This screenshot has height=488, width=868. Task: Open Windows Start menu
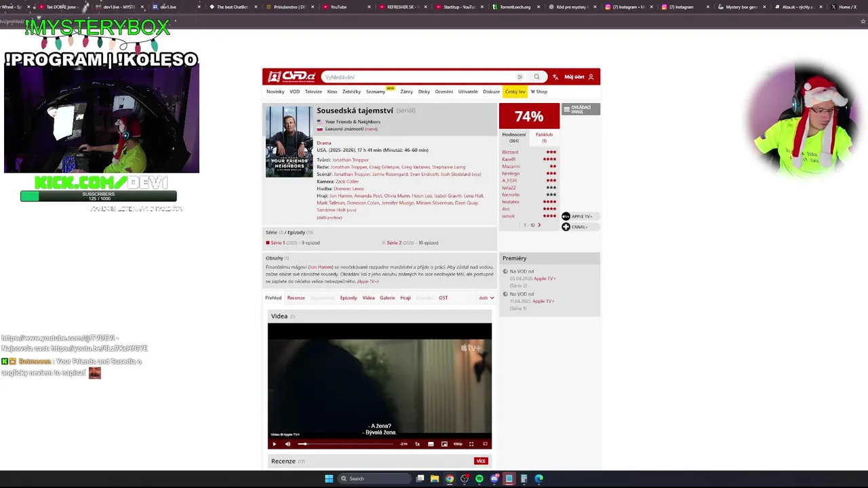329,479
